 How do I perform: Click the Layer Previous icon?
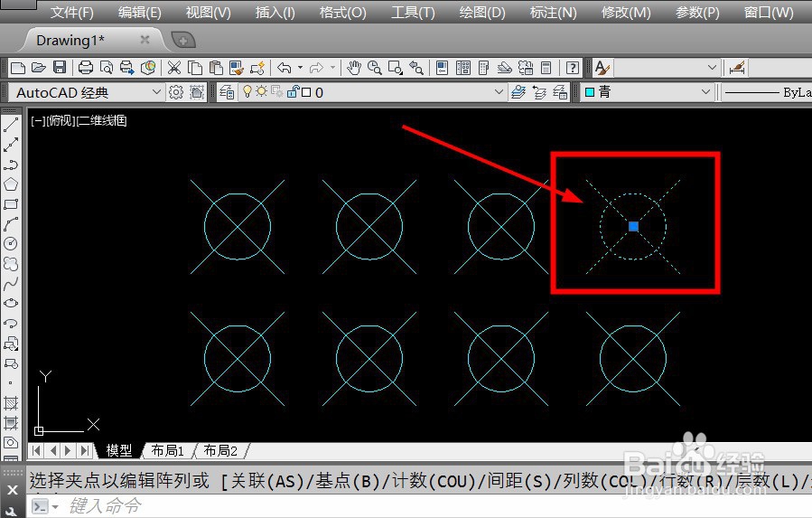(x=539, y=92)
